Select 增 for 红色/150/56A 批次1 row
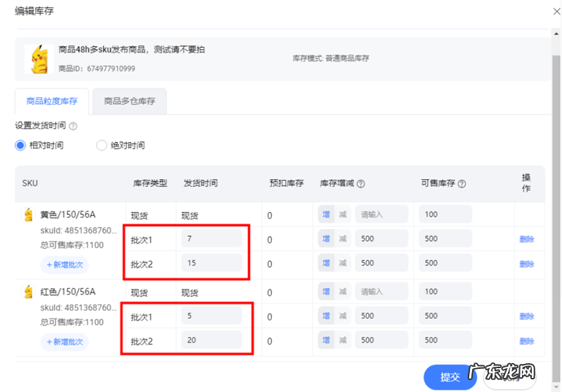Viewport: 562px width, 392px height. click(326, 316)
